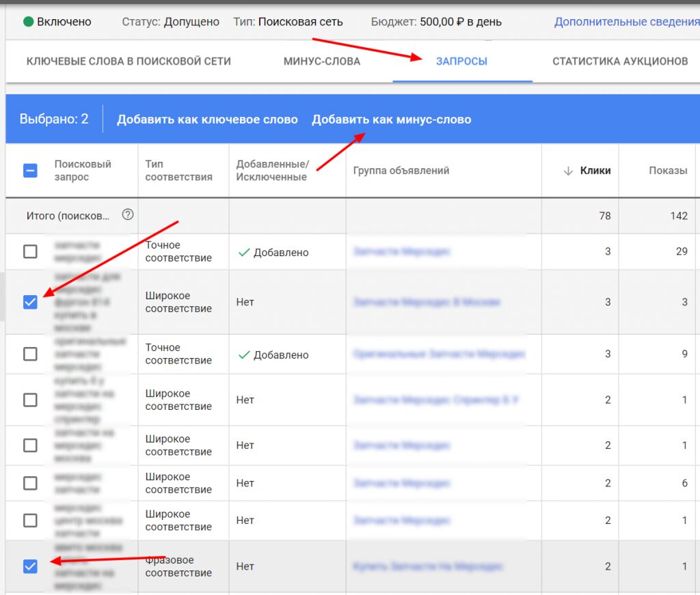The height and width of the screenshot is (595, 700).
Task: Open the Дополнительные сведения link
Action: coord(625,22)
